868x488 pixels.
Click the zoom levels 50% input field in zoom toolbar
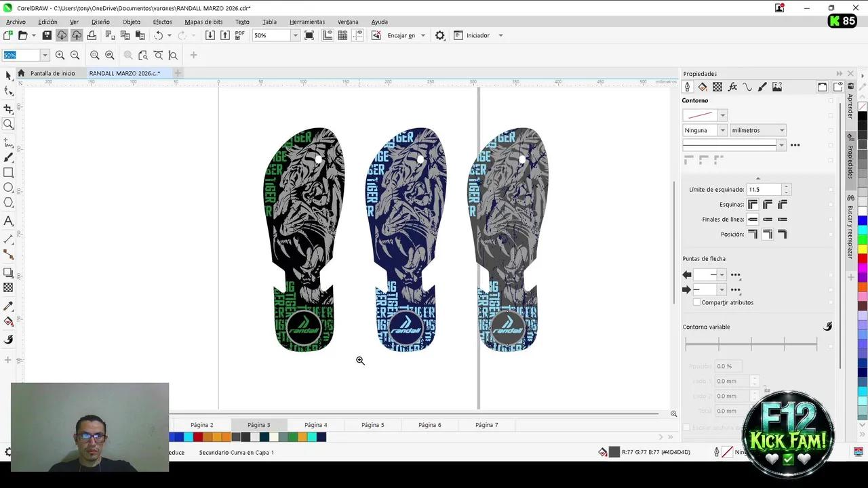(x=21, y=56)
